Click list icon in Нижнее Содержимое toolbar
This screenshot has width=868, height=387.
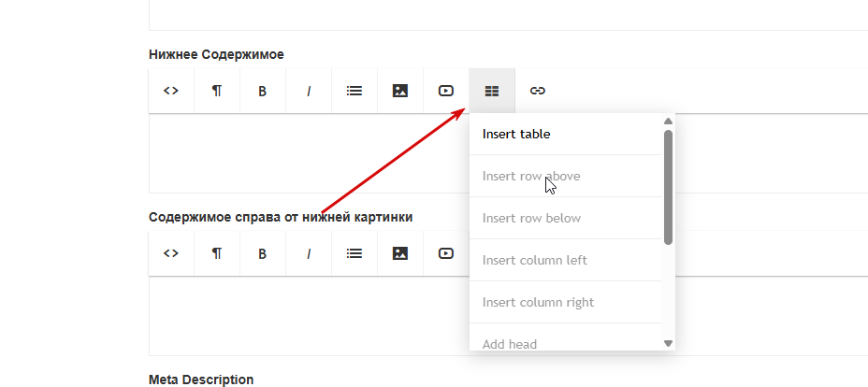pos(354,91)
